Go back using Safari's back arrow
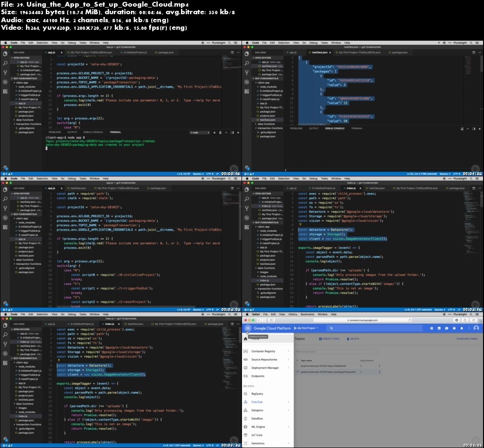The image size is (484, 448). pos(259,320)
